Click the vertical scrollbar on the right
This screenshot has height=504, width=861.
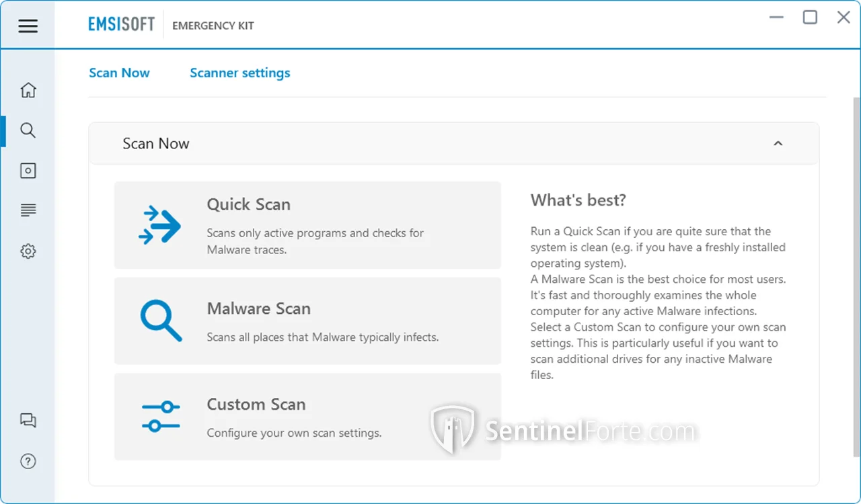point(856,269)
